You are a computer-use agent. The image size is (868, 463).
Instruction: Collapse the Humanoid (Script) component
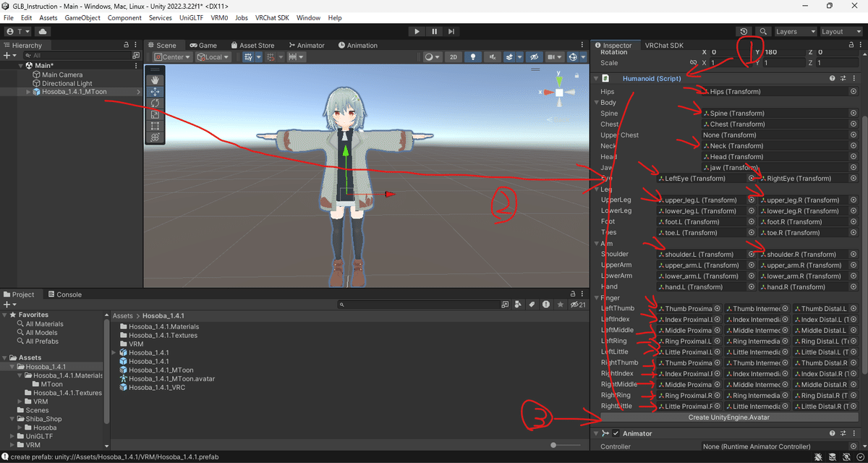[596, 78]
